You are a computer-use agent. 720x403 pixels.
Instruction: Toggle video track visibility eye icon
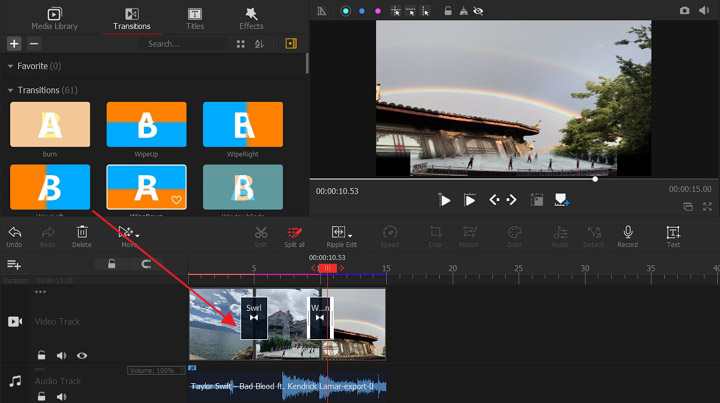pyautogui.click(x=82, y=355)
